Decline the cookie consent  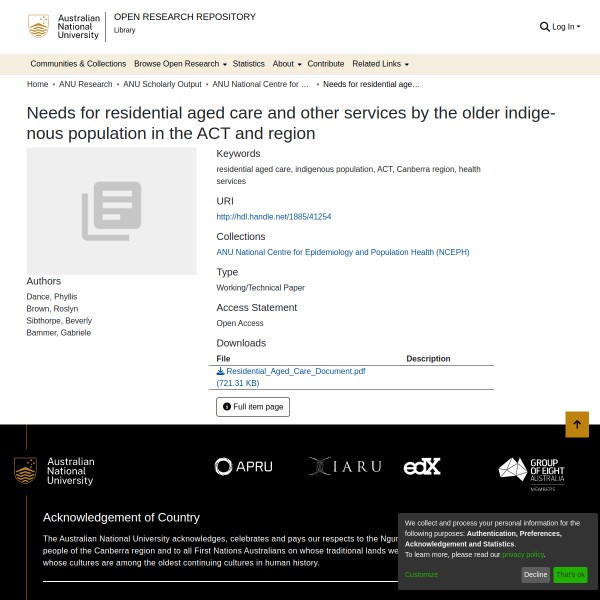click(x=536, y=575)
